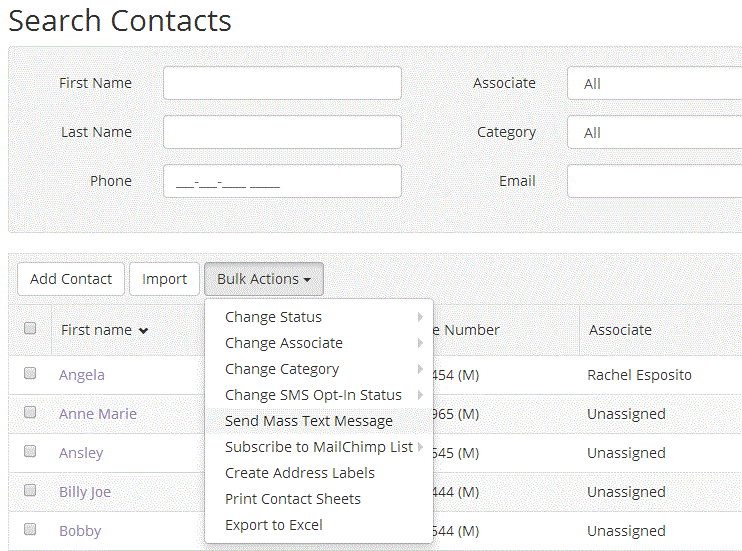Open the Anne Marie contact link
Image resolution: width=742 pixels, height=551 pixels.
coord(98,414)
